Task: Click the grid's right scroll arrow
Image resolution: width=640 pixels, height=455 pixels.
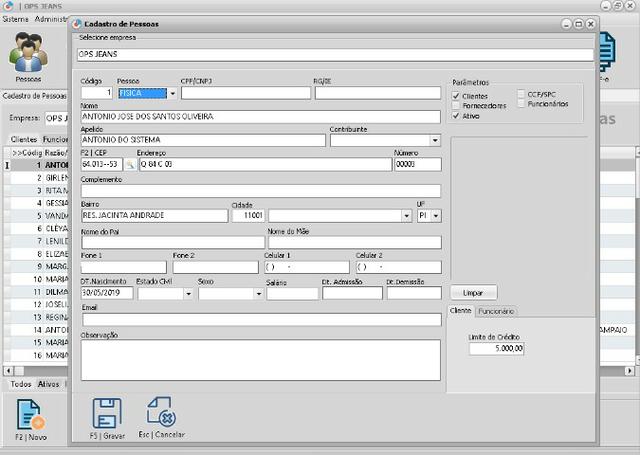Action: click(x=629, y=371)
